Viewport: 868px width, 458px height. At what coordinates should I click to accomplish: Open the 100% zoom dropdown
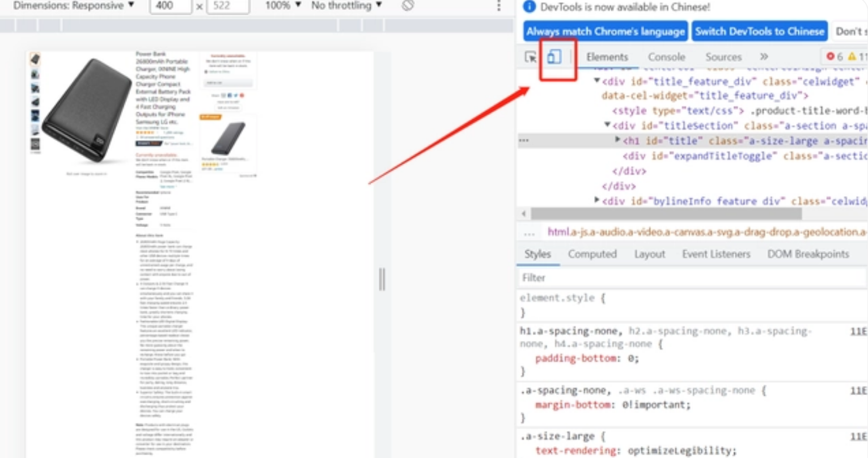(x=283, y=6)
